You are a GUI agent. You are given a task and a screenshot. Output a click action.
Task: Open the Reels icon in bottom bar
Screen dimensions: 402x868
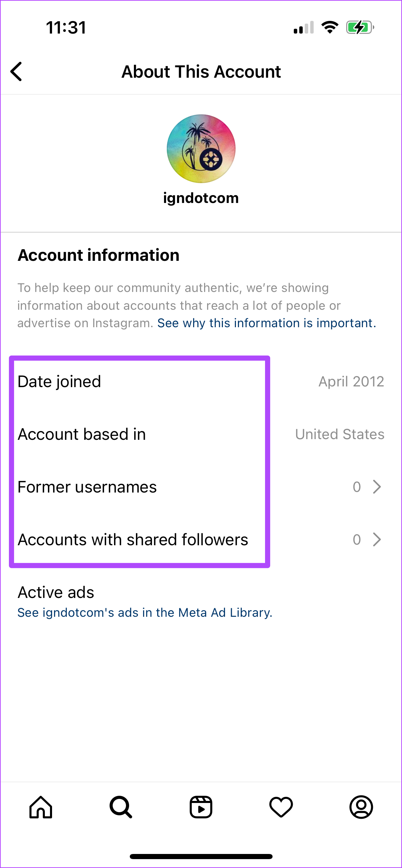pyautogui.click(x=201, y=807)
